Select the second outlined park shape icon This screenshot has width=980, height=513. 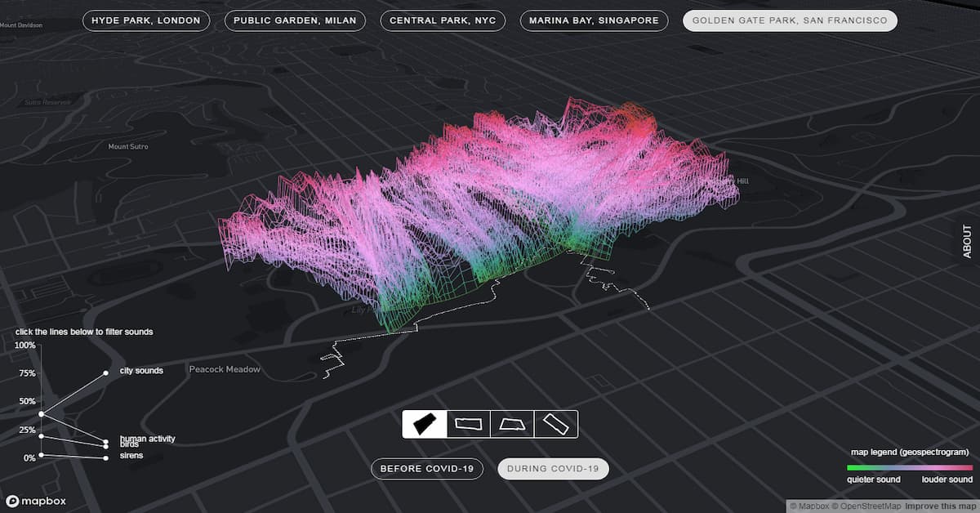point(467,423)
